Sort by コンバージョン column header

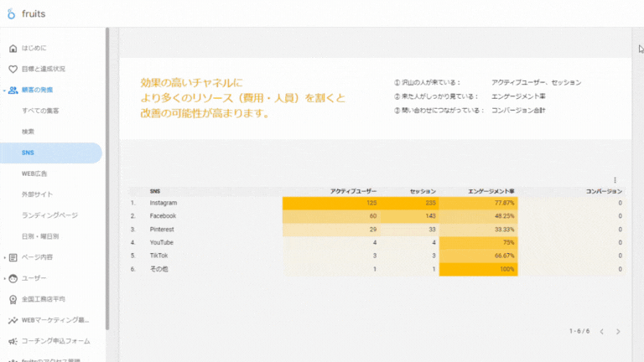[x=604, y=191]
